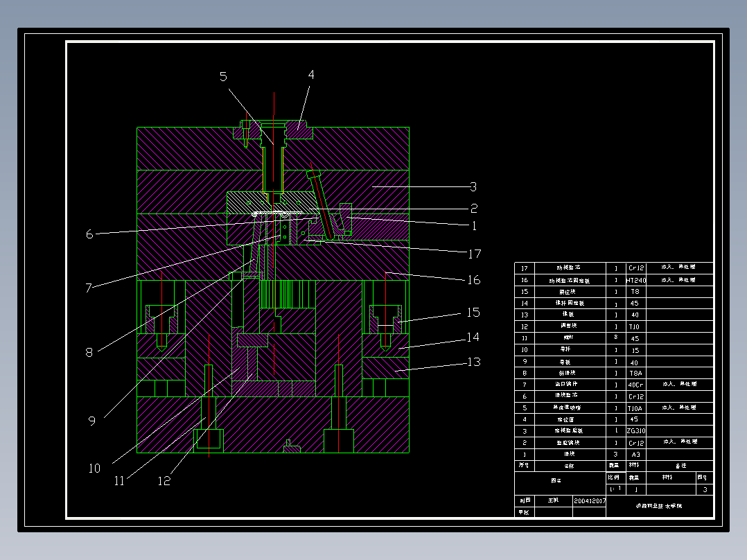Click the 40 material cell in row 13
The height and width of the screenshot is (560, 747).
click(636, 315)
